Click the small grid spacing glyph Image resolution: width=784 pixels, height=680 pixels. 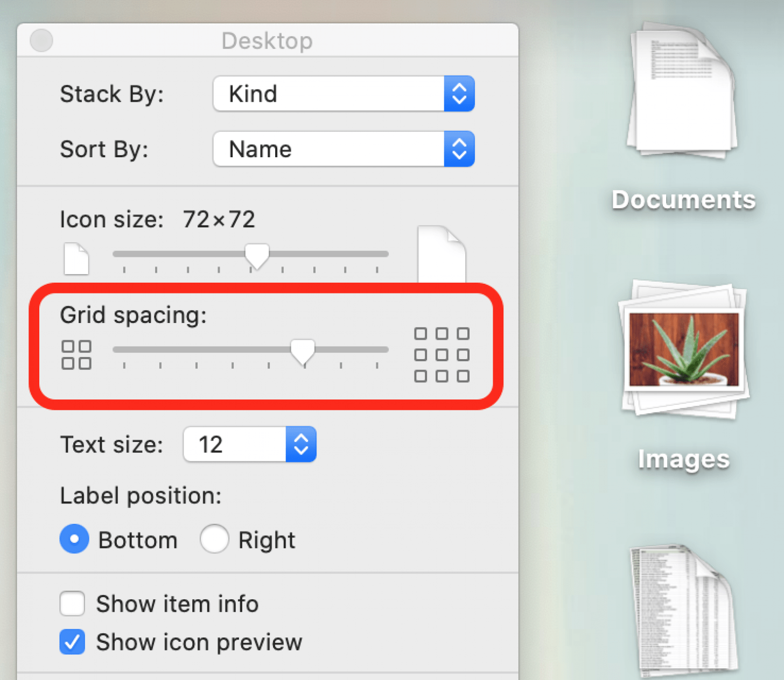[76, 354]
